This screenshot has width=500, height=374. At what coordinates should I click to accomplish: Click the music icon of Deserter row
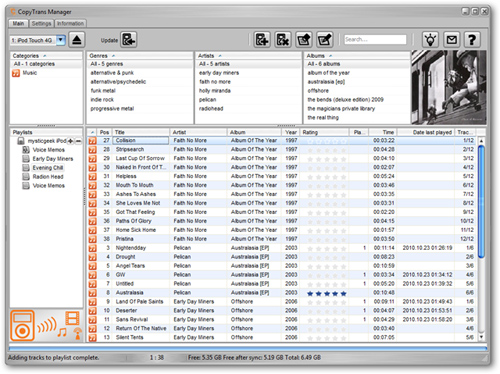point(92,311)
